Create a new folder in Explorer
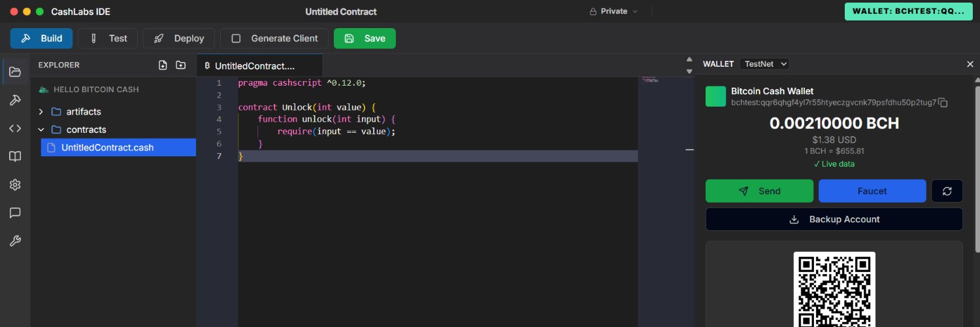Image resolution: width=980 pixels, height=327 pixels. click(x=181, y=65)
